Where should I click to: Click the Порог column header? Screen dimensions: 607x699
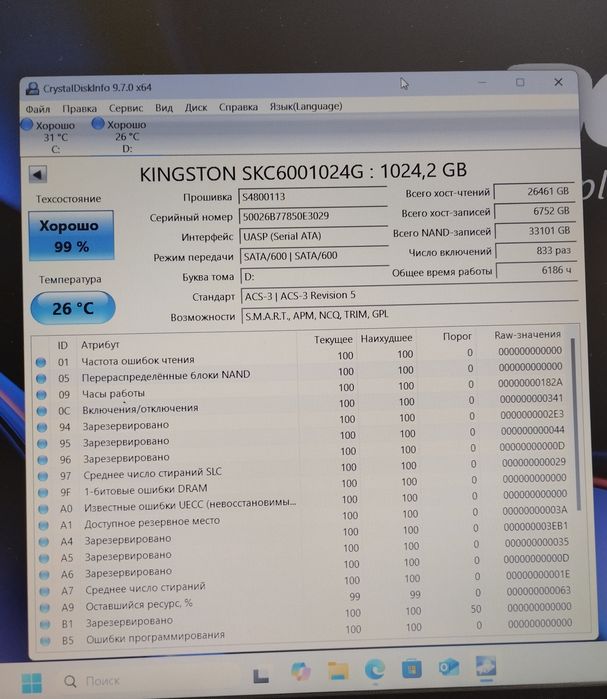[x=457, y=337]
